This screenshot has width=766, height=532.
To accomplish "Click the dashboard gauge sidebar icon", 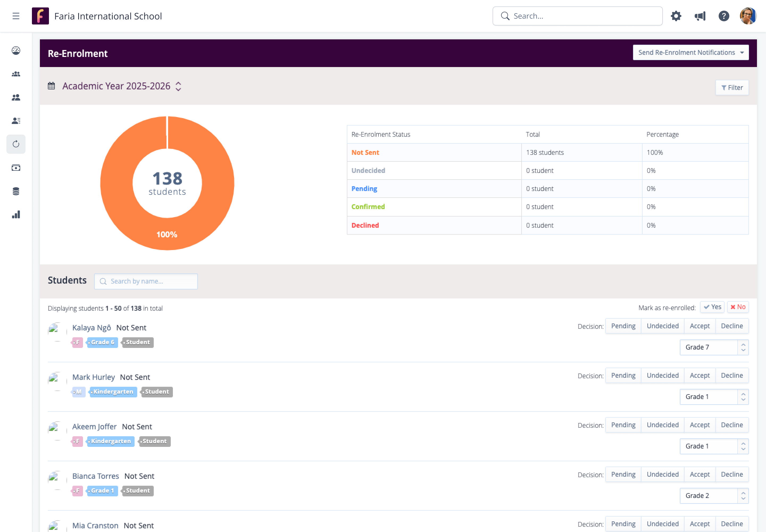I will click(x=16, y=50).
